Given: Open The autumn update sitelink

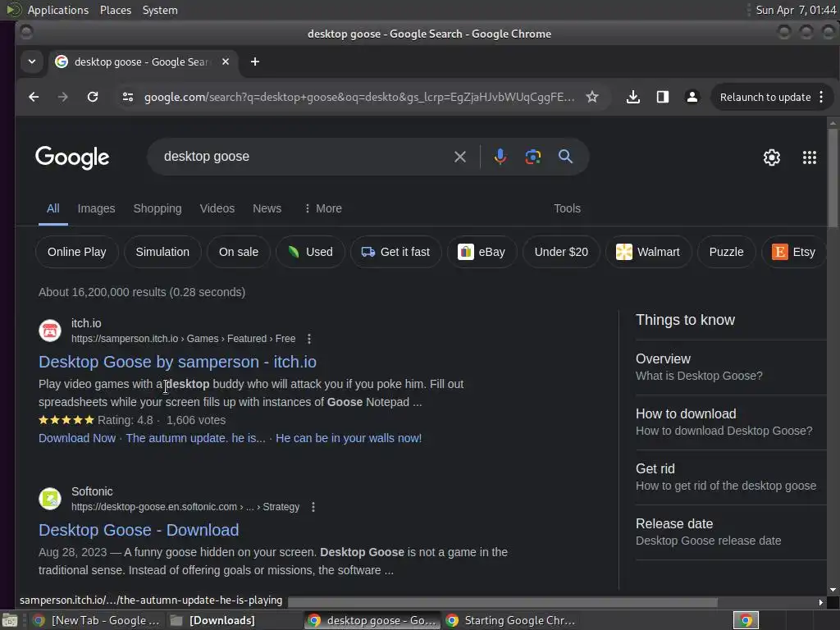Looking at the screenshot, I should pyautogui.click(x=195, y=438).
